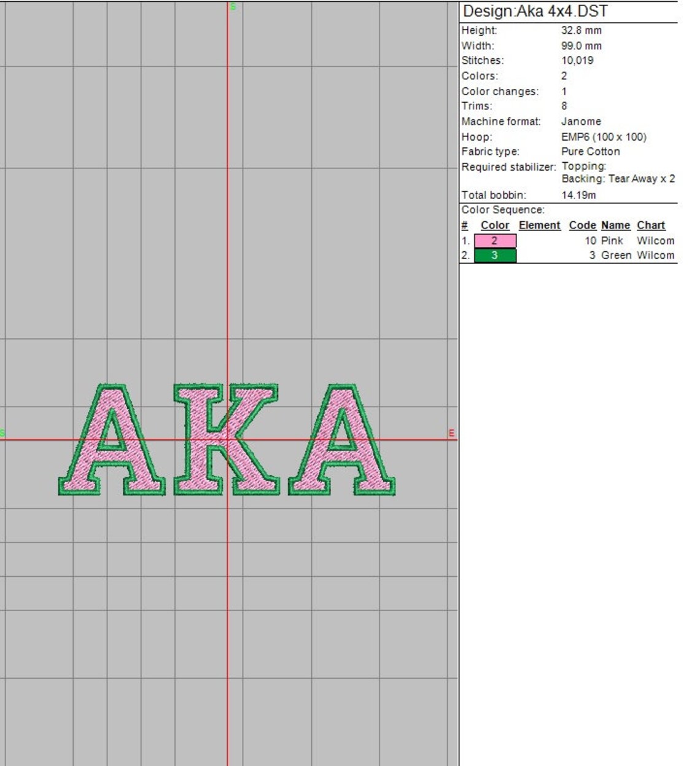
Task: Select row 1 in the Color Sequence list
Action: pyautogui.click(x=465, y=241)
